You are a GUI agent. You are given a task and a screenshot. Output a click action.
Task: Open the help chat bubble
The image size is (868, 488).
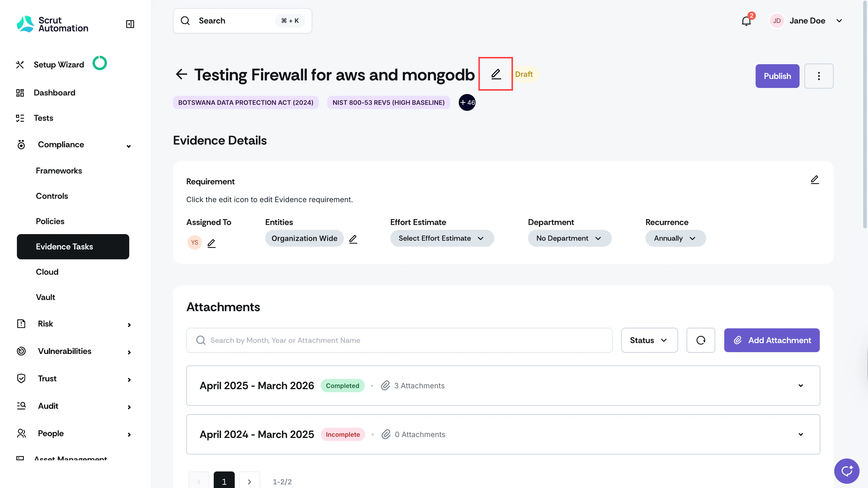pos(847,471)
